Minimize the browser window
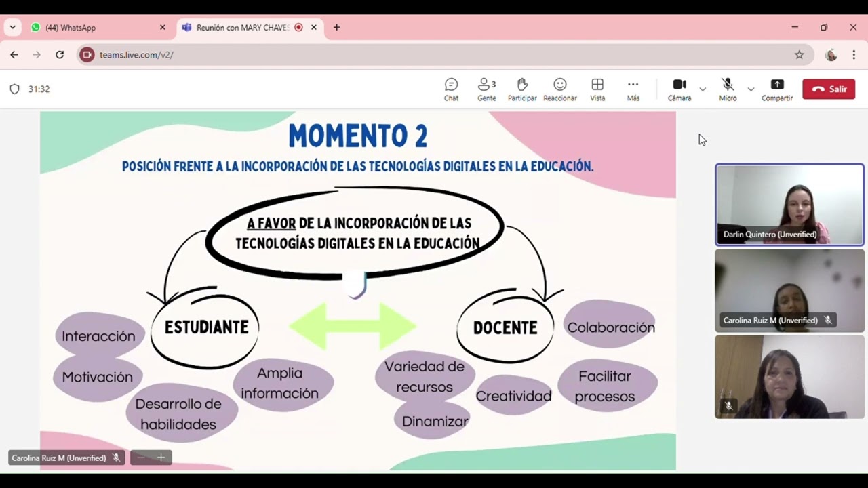The width and height of the screenshot is (868, 488). tap(795, 28)
